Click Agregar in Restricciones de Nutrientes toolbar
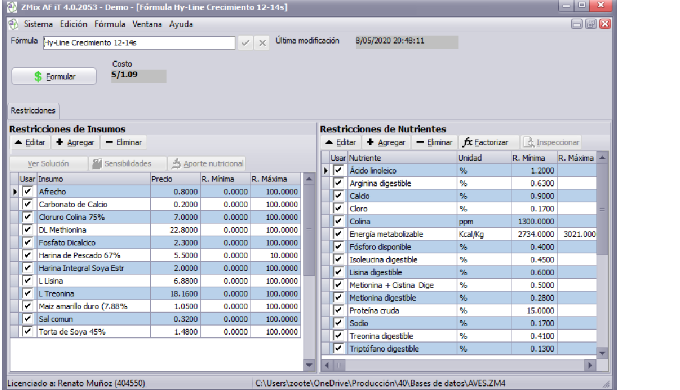680x390 pixels. 386,142
